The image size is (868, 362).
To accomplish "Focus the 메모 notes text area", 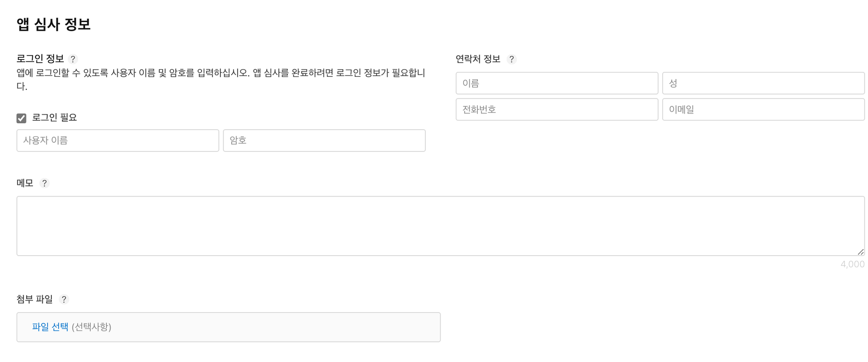I will (441, 226).
